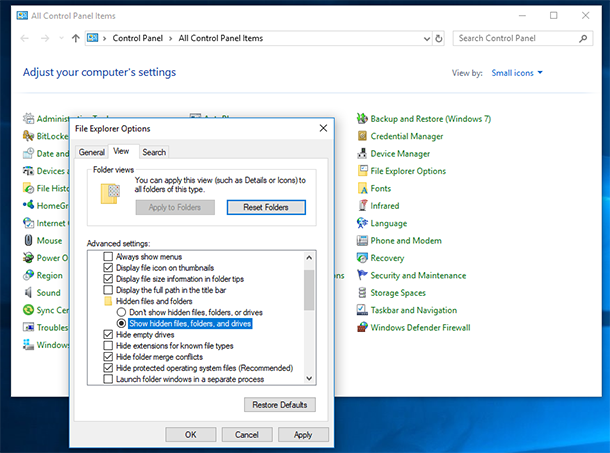Switch to the Search tab
Image resolution: width=610 pixels, height=453 pixels.
pyautogui.click(x=154, y=152)
